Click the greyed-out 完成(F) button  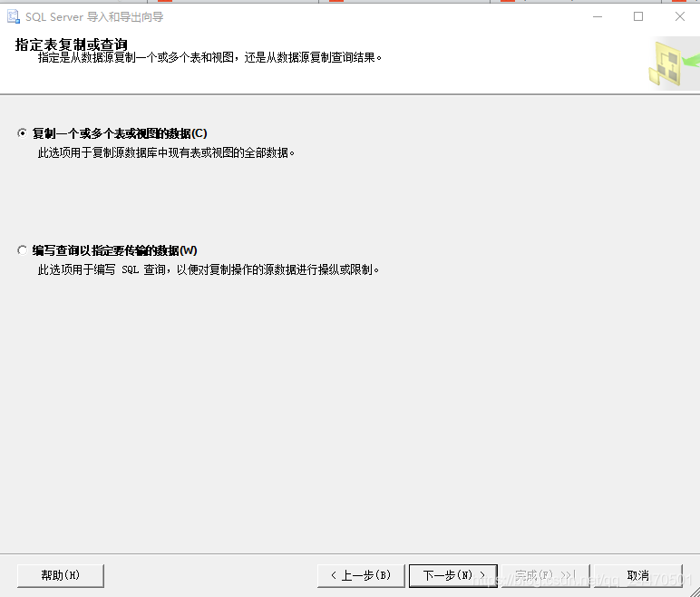pos(544,575)
